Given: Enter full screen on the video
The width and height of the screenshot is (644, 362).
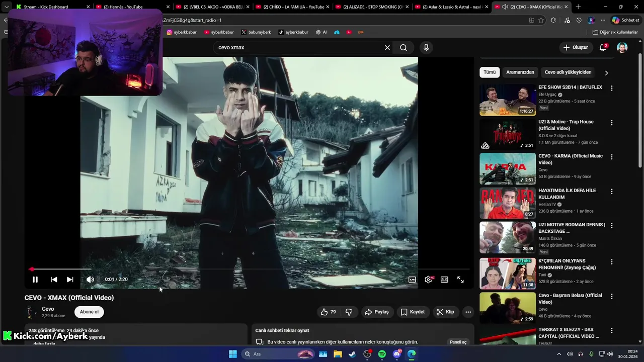Looking at the screenshot, I should coord(460,280).
